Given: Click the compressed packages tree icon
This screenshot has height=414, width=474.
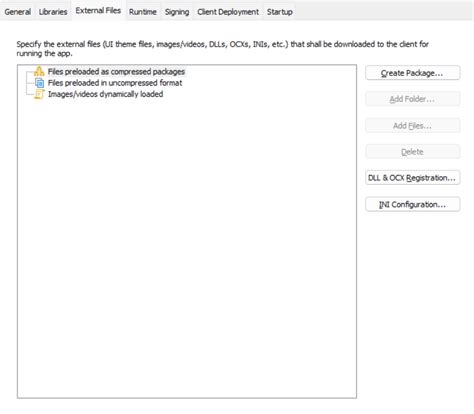Looking at the screenshot, I should pos(39,71).
